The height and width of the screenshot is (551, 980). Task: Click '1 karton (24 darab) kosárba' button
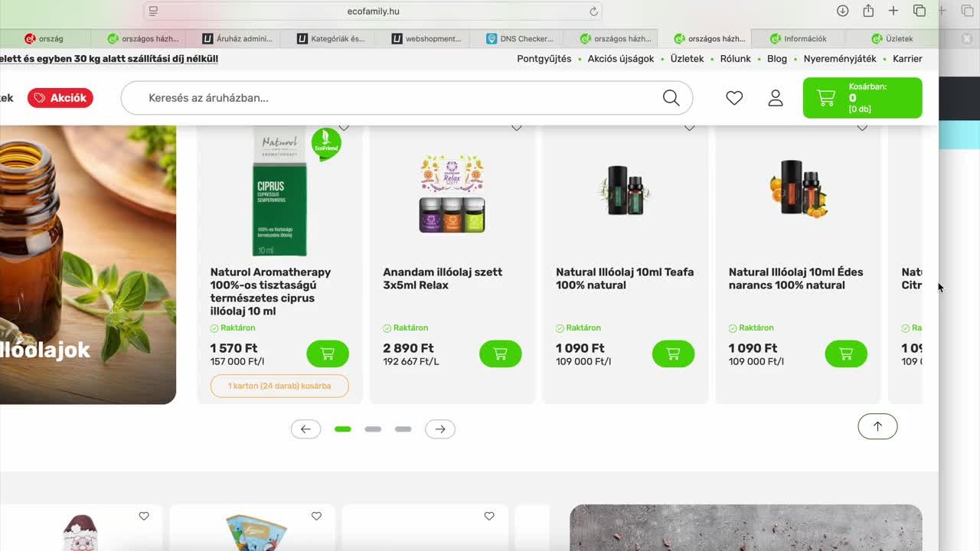click(x=279, y=386)
